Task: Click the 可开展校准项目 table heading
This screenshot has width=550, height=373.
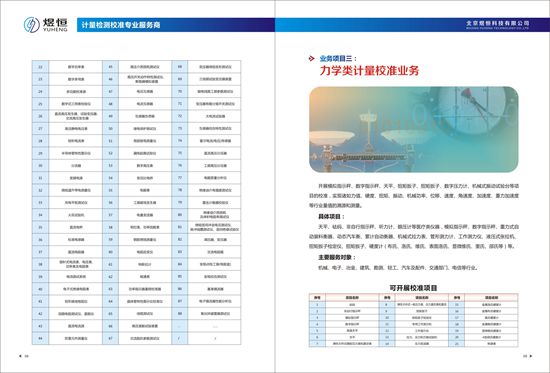Action: (413, 288)
